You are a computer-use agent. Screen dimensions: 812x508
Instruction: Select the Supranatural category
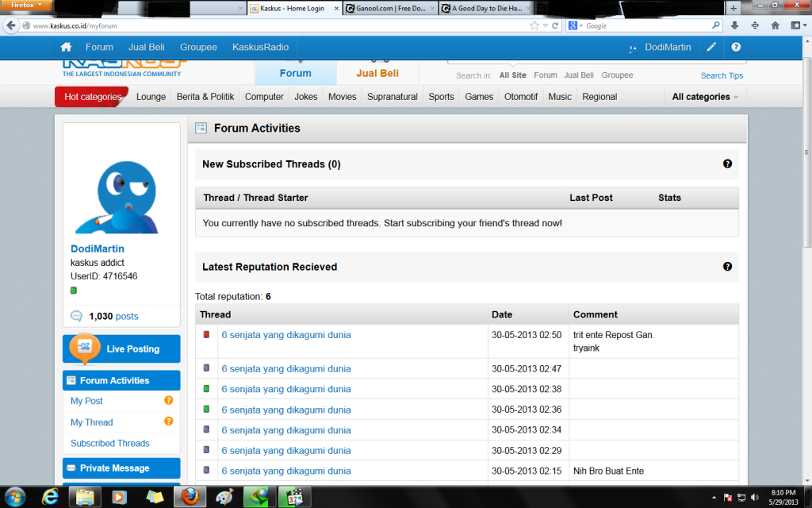coord(392,97)
